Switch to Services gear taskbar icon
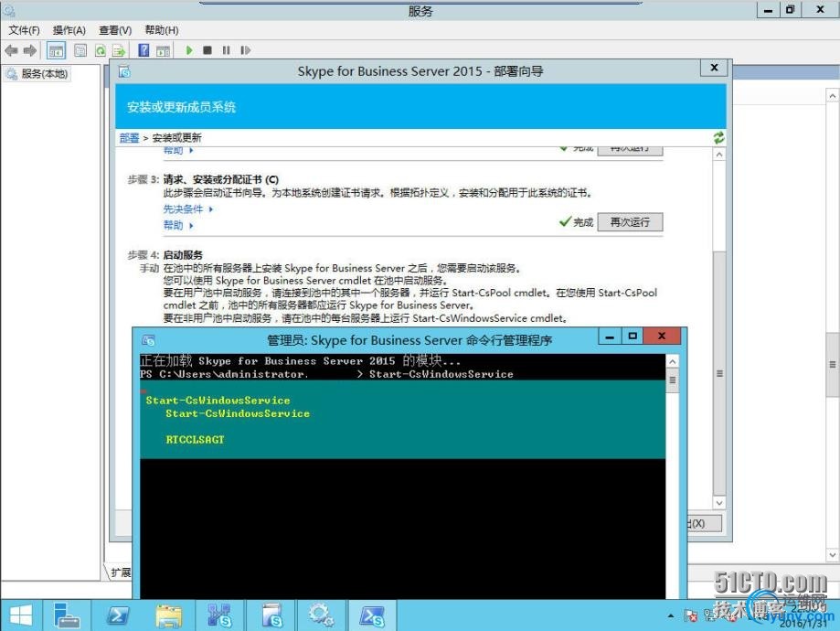Viewport: 840px width, 631px height. click(322, 615)
